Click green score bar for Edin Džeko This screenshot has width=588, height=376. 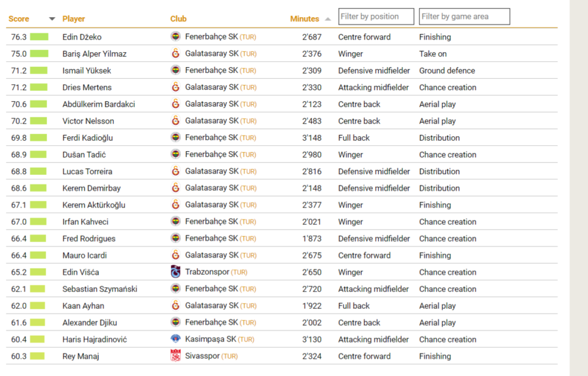[x=39, y=37]
